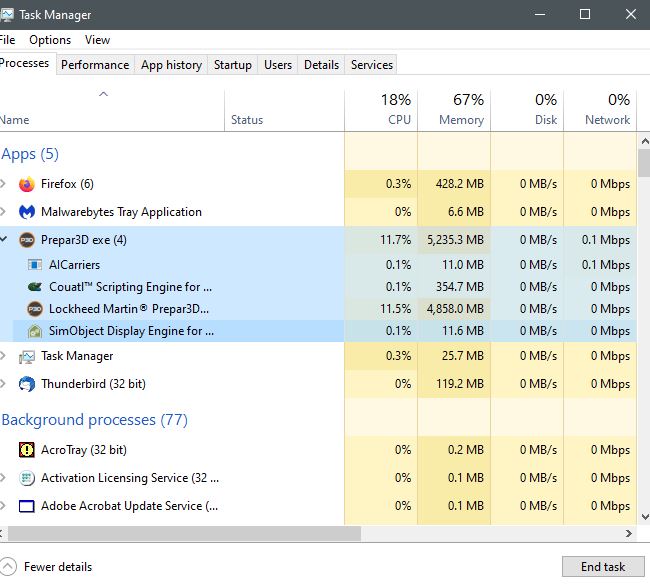Click the Adobe Acrobat Update Service icon
The height and width of the screenshot is (587, 650).
(27, 506)
